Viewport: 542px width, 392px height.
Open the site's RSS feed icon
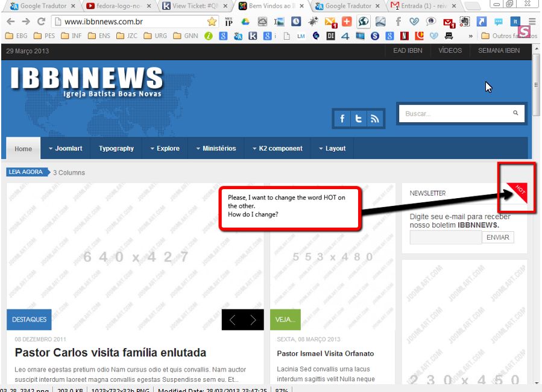tap(375, 119)
